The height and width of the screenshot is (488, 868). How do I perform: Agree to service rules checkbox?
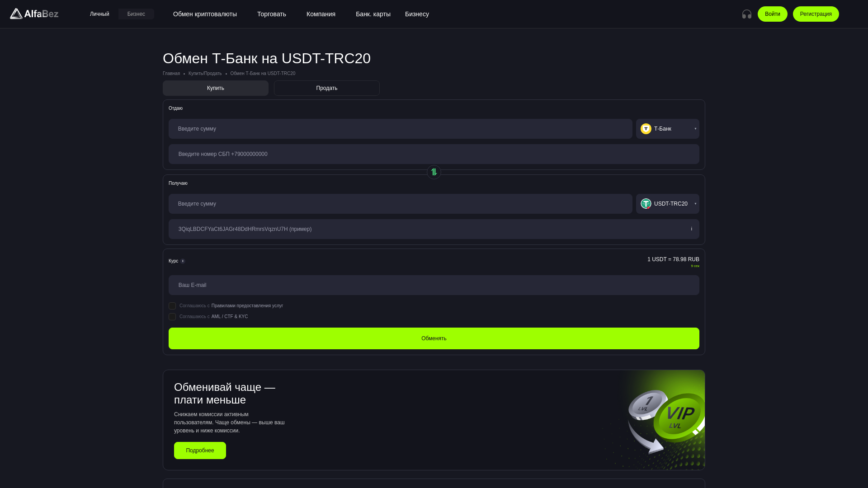[x=172, y=306]
